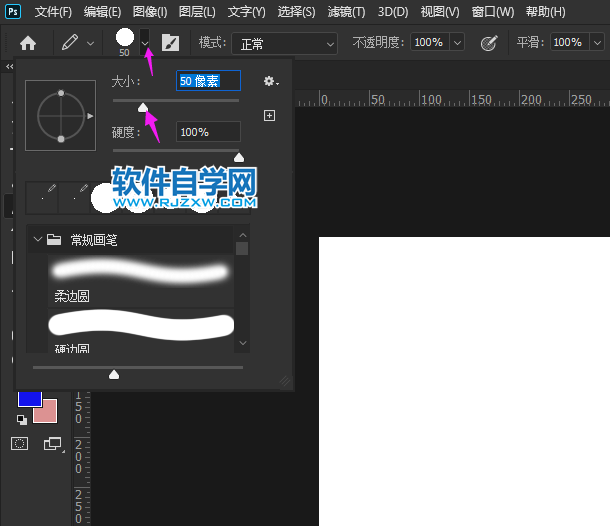
Task: Open the blending mode dropdown showing 正常
Action: 284,44
